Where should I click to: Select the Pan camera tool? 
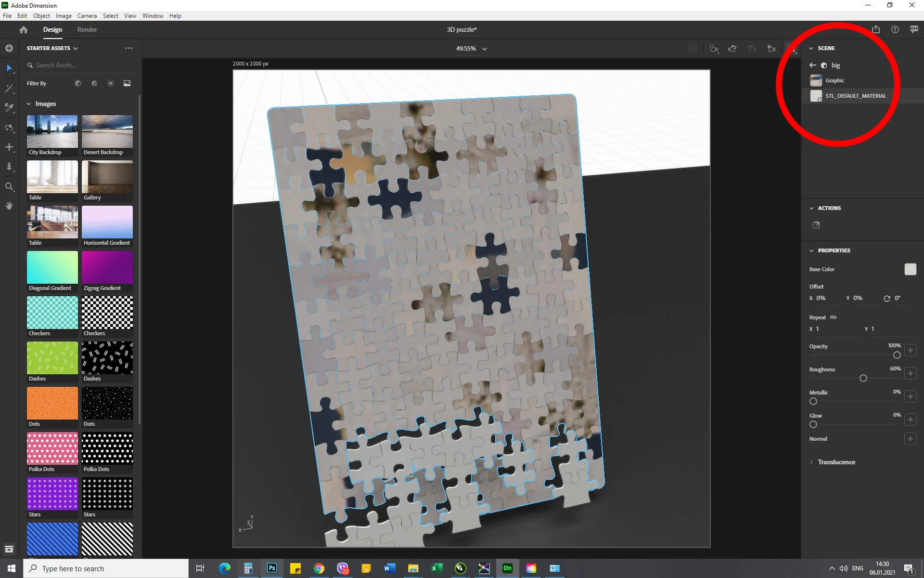point(9,147)
